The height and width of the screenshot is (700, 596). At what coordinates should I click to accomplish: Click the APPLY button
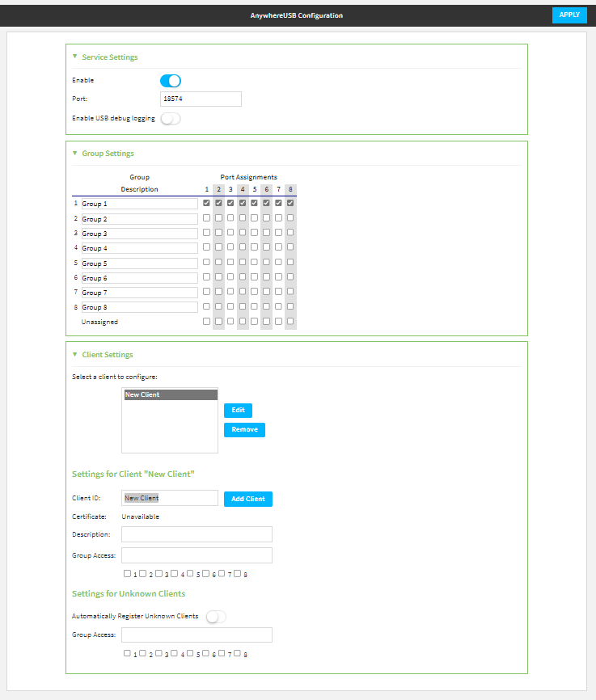point(569,15)
